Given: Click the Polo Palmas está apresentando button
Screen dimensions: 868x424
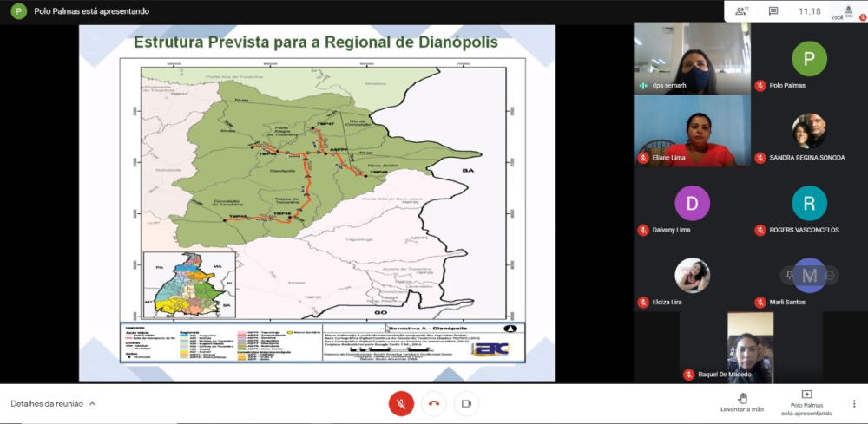Looking at the screenshot, I should [806, 402].
